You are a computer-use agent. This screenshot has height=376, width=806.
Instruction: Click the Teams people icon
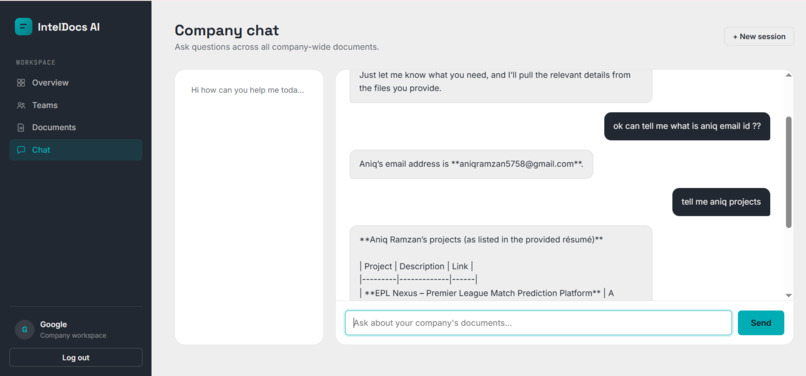tap(21, 105)
